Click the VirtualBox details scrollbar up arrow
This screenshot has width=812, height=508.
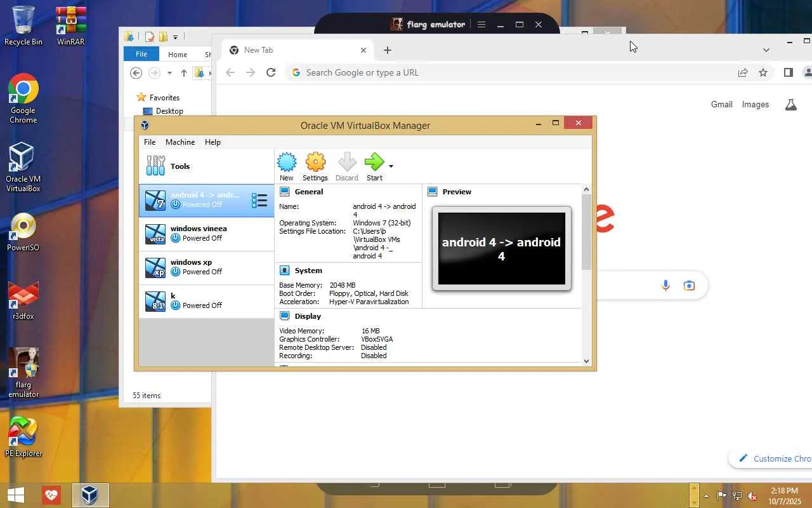pyautogui.click(x=586, y=189)
